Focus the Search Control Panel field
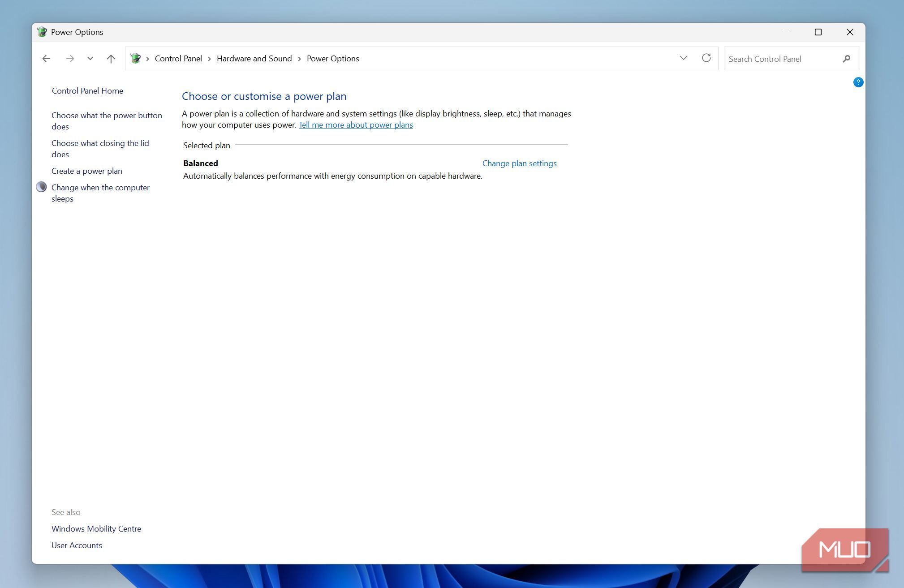Screen dimensions: 904x588 (x=792, y=59)
